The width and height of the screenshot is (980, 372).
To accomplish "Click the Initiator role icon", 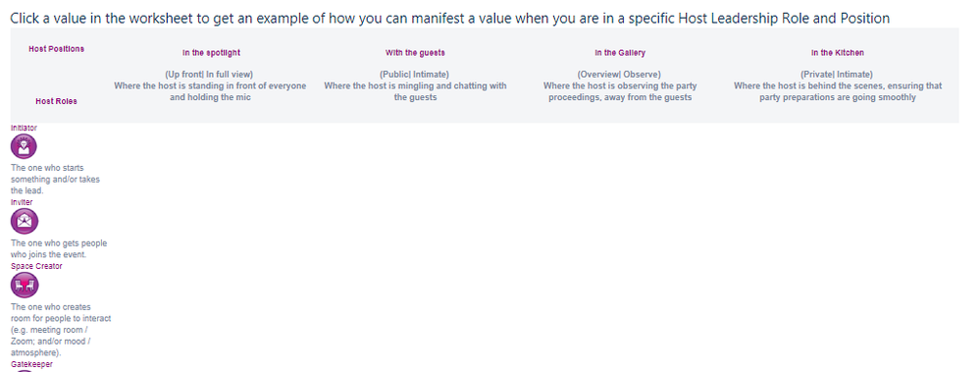I will click(x=24, y=147).
